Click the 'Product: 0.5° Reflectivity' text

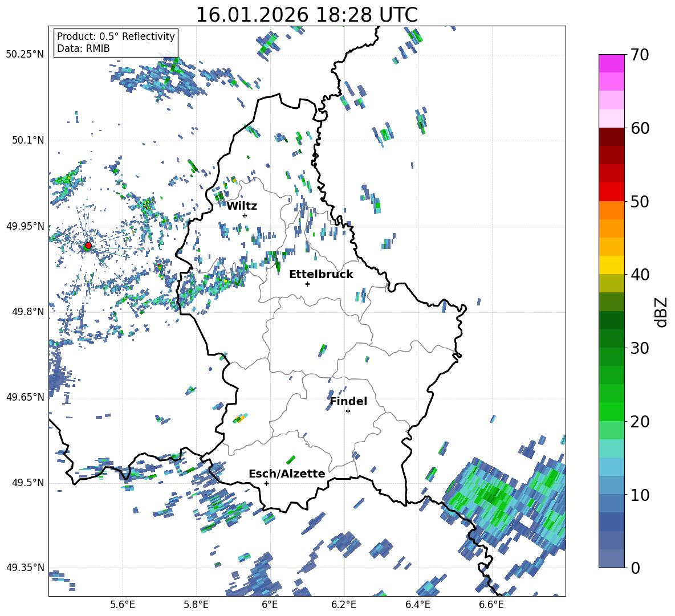(116, 36)
